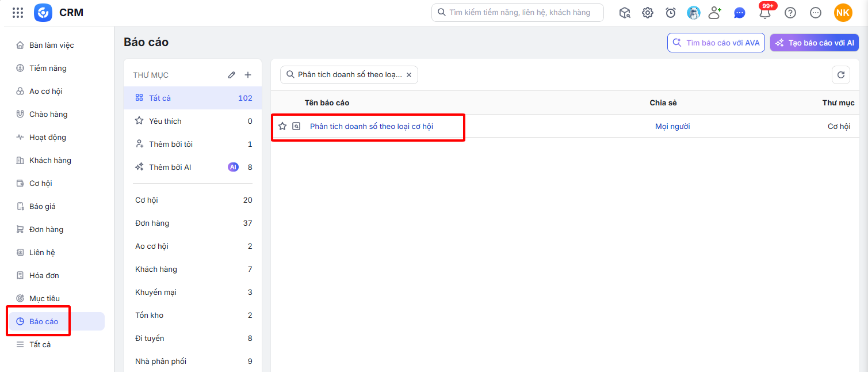Open the chat messenger bubble icon
This screenshot has width=868, height=372.
click(740, 13)
